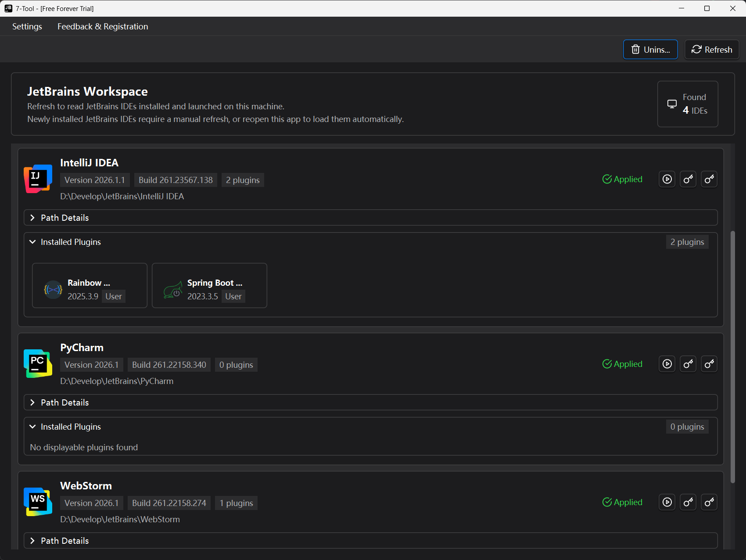
Task: Click the User tag on the Rainbow plugin
Action: pyautogui.click(x=114, y=296)
